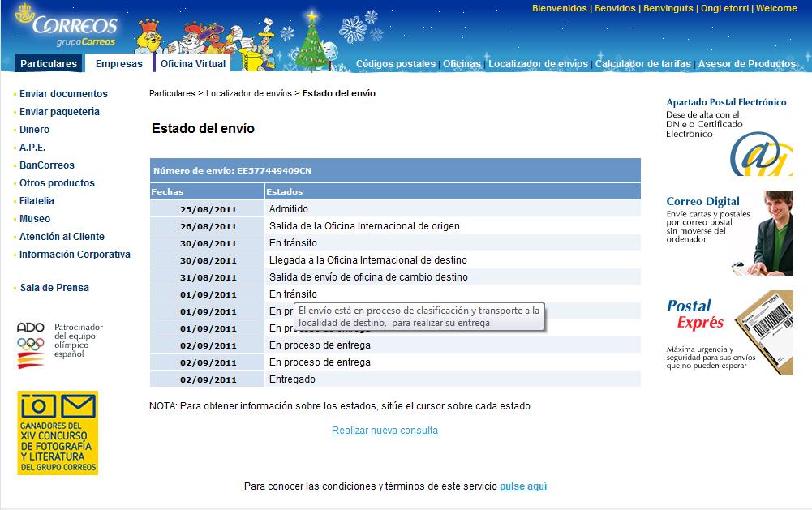This screenshot has width=812, height=510.
Task: Click Localizador de envíos in breadcrumb
Action: tap(249, 94)
